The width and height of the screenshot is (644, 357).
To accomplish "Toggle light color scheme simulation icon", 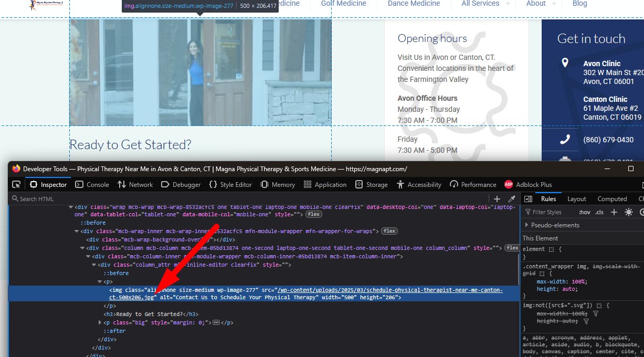I will [629, 212].
